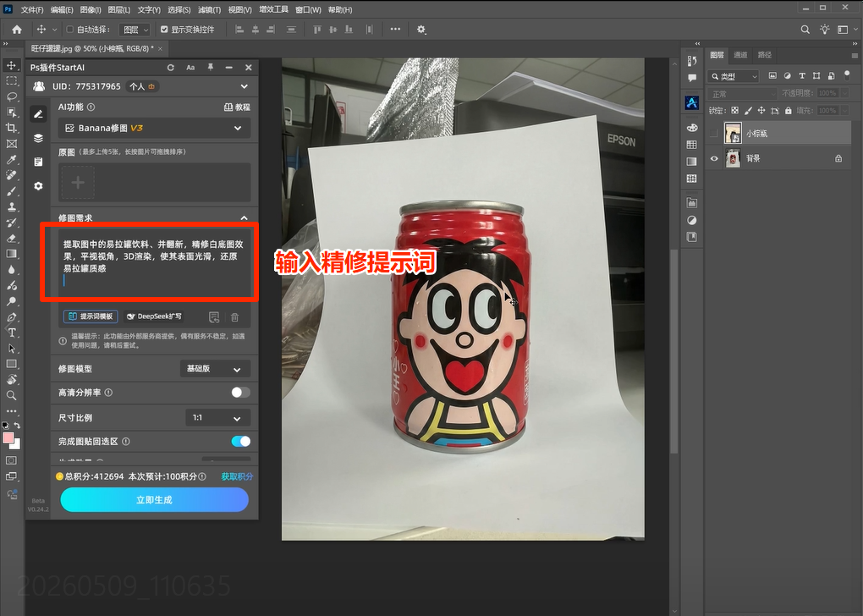This screenshot has width=863, height=616.
Task: Select the Horizontal Type tool
Action: pos(11,333)
